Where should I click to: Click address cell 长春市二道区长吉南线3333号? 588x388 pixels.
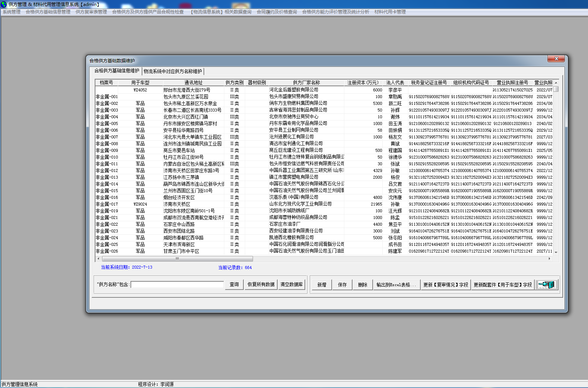(x=193, y=110)
